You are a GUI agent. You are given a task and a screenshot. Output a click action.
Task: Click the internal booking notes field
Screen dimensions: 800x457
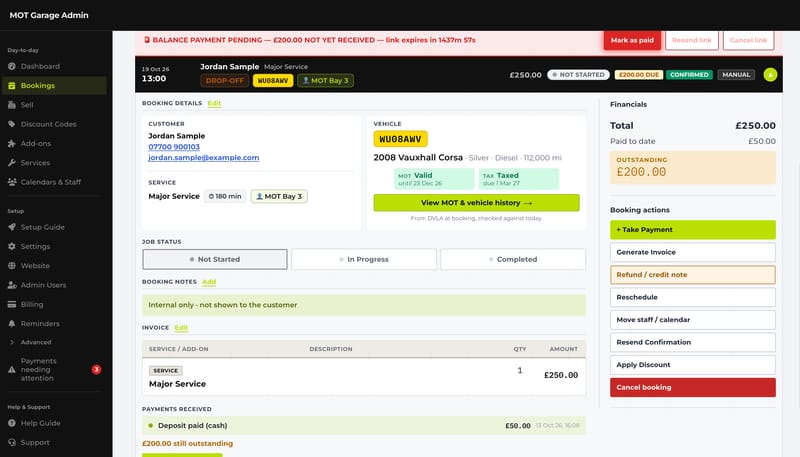364,304
